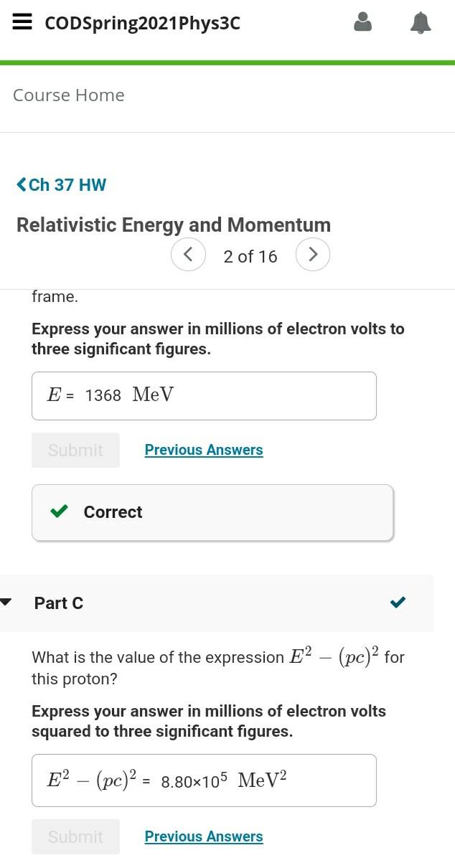Click Previous Answers under the E answer

pyautogui.click(x=204, y=450)
